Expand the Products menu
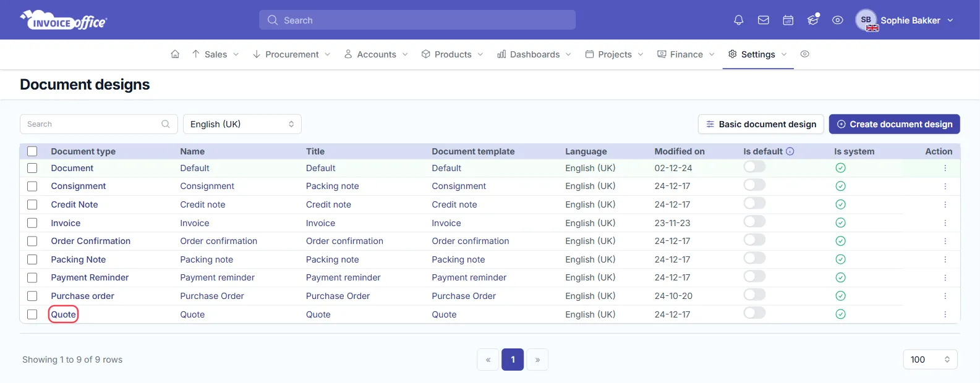 453,54
